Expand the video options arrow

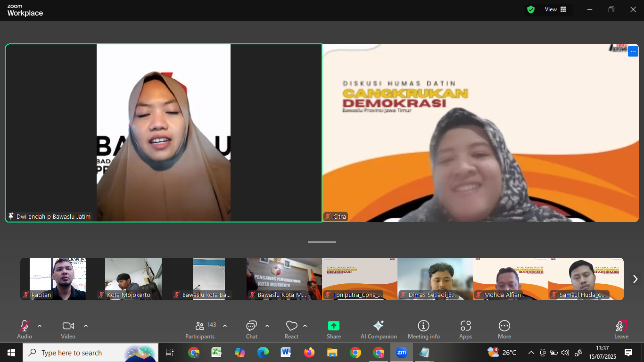[x=86, y=326]
